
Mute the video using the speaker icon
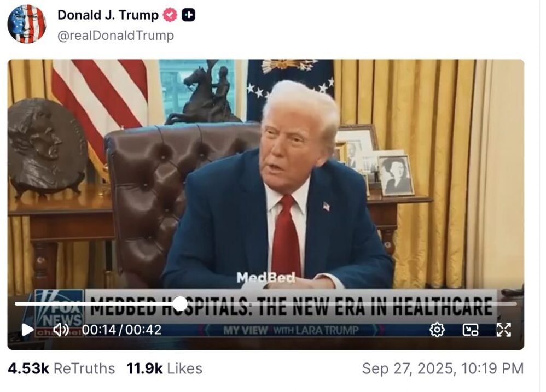pos(61,330)
